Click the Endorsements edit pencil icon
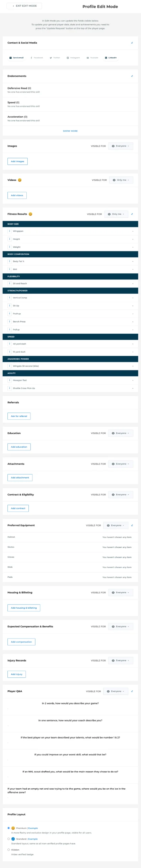The height and width of the screenshot is (868, 141). point(132,76)
